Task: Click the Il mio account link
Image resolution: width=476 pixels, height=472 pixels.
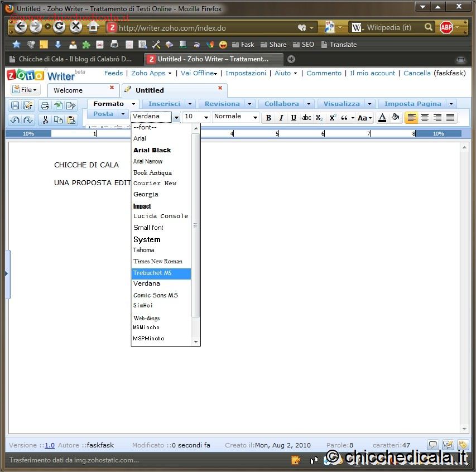Action: (x=372, y=73)
